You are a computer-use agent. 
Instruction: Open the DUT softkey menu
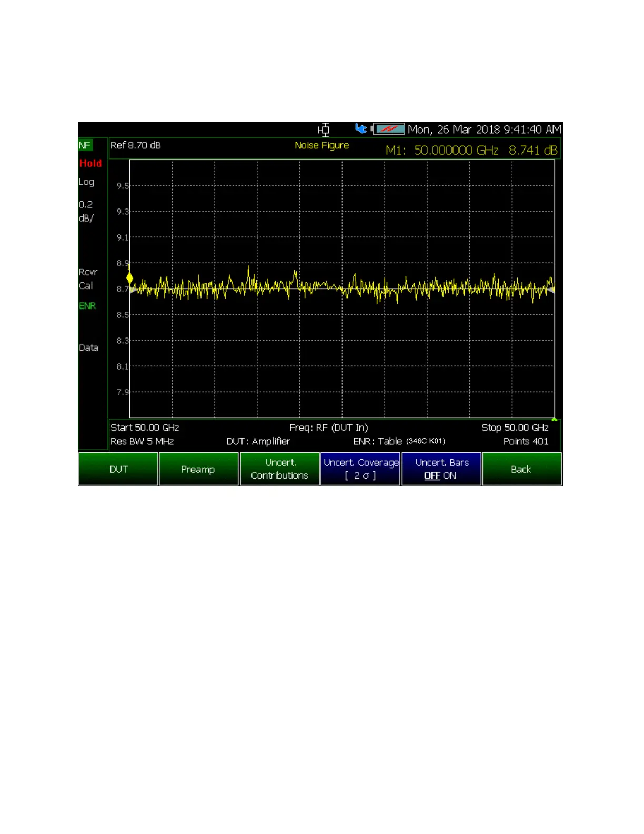[x=118, y=469]
